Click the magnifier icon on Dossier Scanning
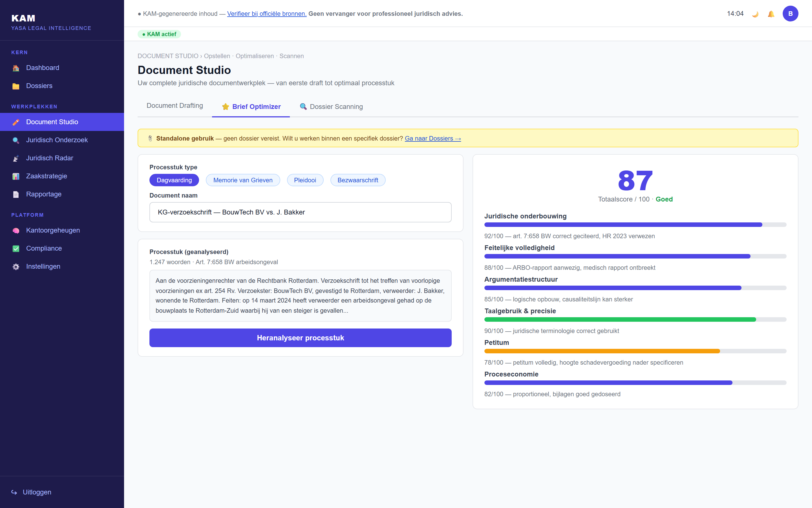812x508 pixels. (303, 106)
